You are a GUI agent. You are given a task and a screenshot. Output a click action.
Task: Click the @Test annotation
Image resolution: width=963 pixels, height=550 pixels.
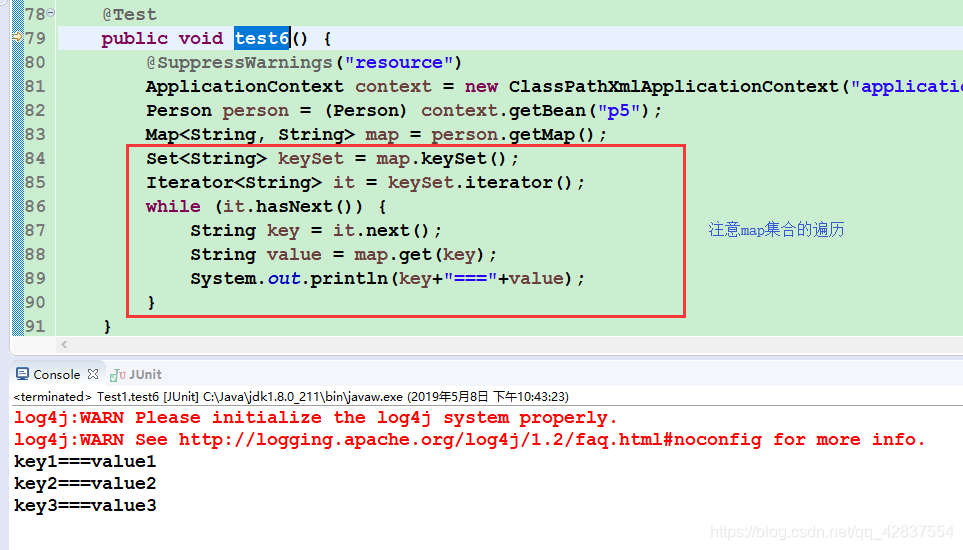click(129, 14)
